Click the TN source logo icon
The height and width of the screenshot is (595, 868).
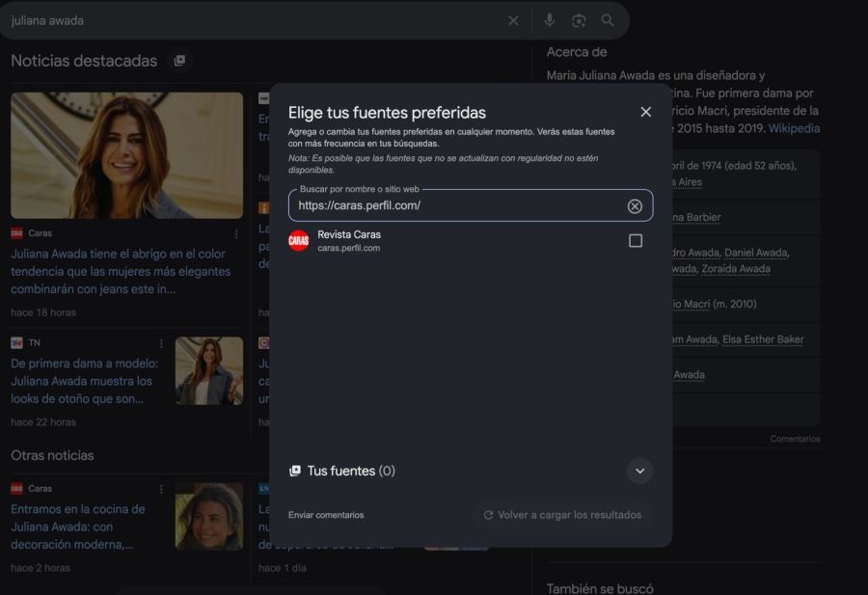tap(17, 343)
